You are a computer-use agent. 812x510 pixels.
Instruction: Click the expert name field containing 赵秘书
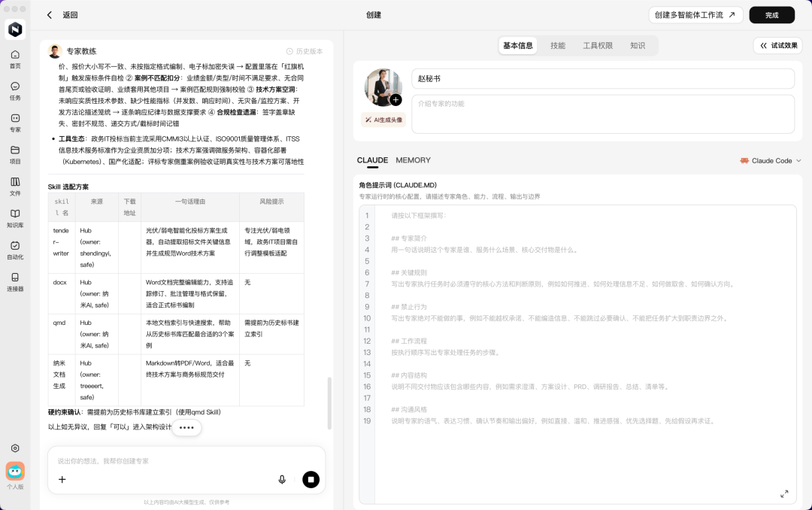[603, 79]
